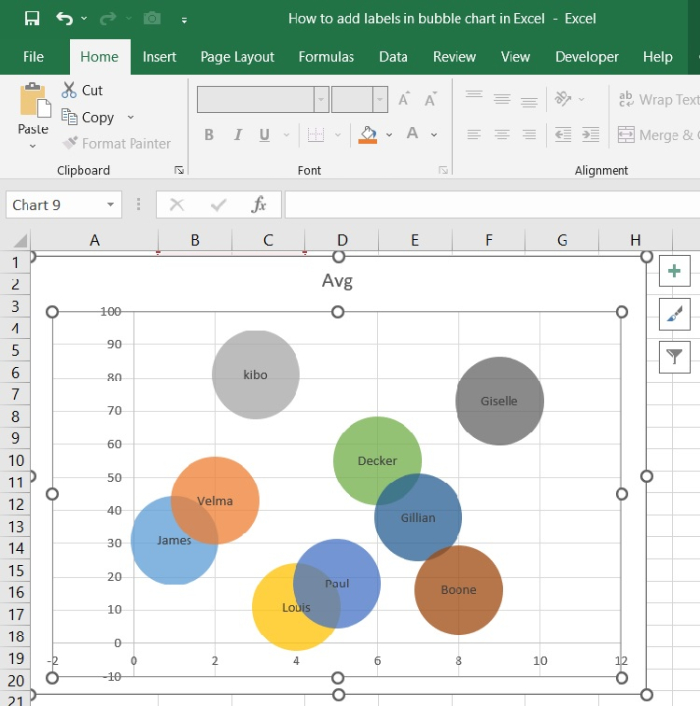Switch to the Home tab
Viewport: 700px width, 706px height.
click(x=99, y=57)
